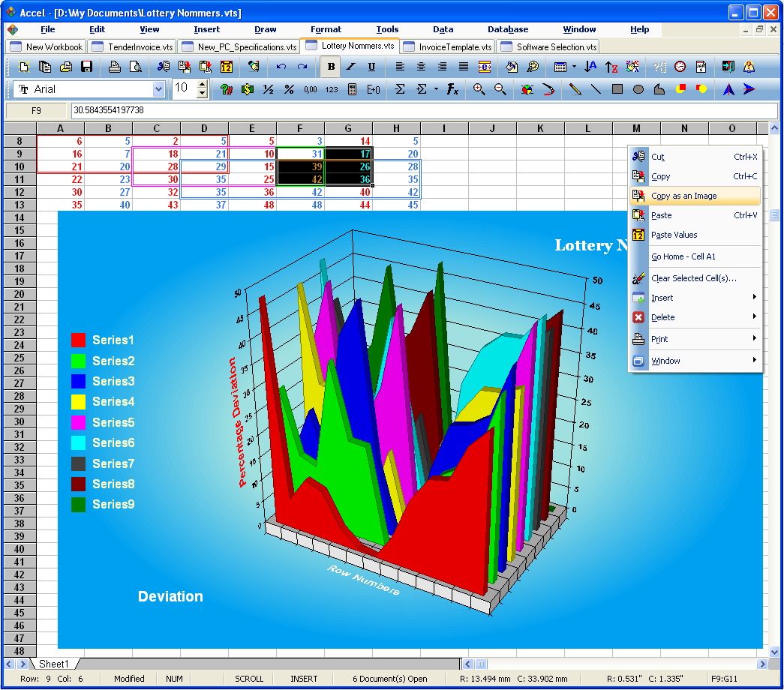Select the Rectangle drawing tool
Screen dimensions: 784x690
point(617,89)
